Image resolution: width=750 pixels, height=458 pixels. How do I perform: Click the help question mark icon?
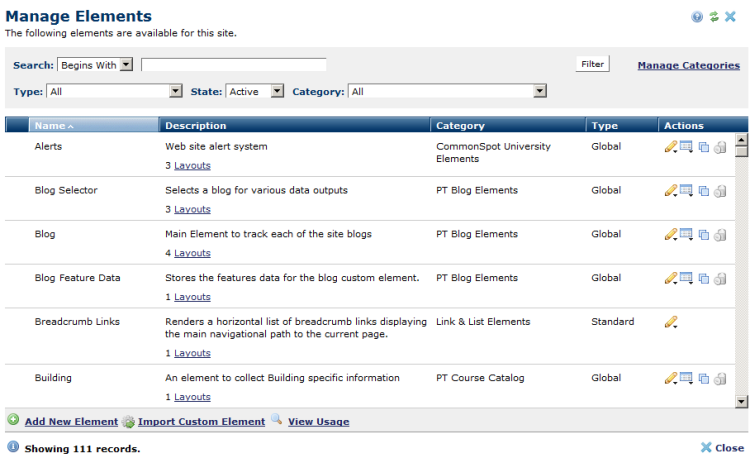tap(697, 17)
